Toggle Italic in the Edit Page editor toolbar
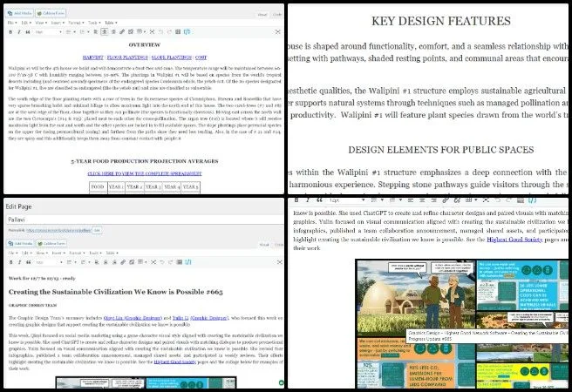572x392 pixels. tap(21, 261)
